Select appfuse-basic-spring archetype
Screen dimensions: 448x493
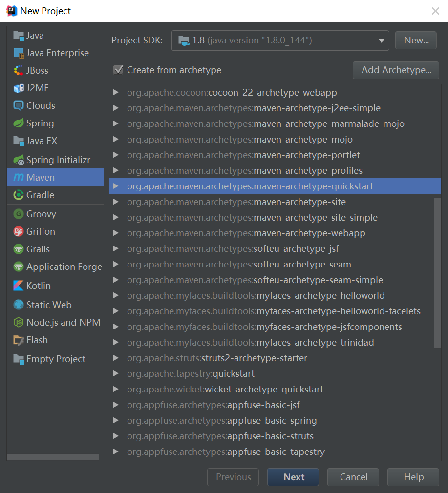point(275,420)
